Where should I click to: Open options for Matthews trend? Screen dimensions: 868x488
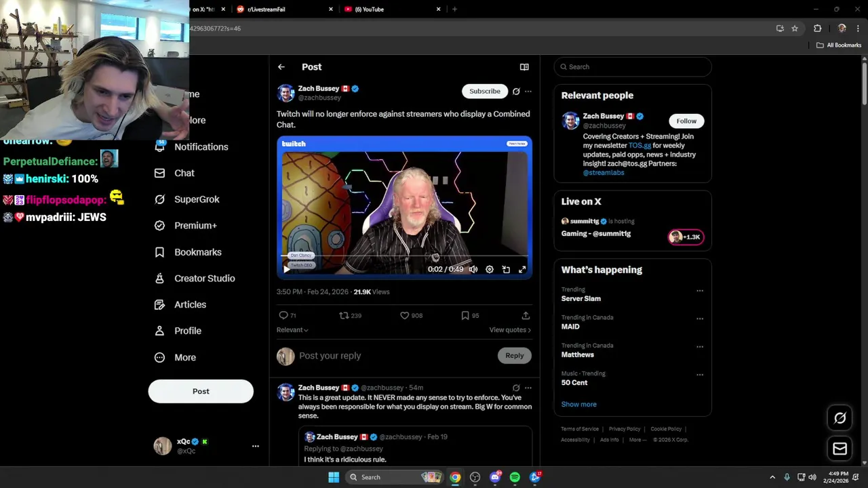(x=700, y=346)
